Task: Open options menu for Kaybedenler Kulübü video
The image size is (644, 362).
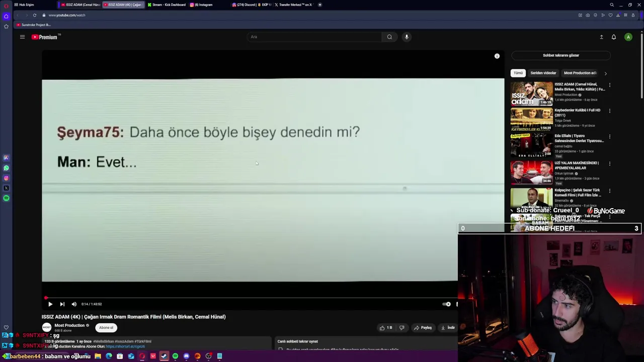Action: tap(610, 111)
